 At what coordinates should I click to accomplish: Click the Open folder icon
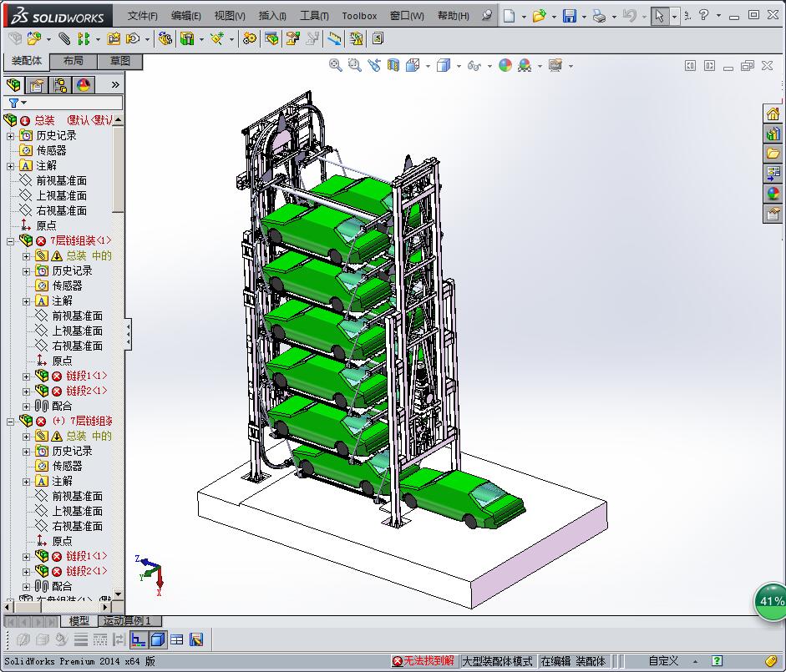pos(539,16)
